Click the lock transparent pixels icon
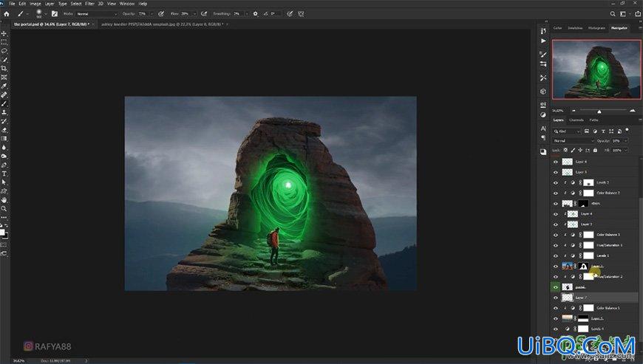The image size is (643, 364). pos(565,151)
